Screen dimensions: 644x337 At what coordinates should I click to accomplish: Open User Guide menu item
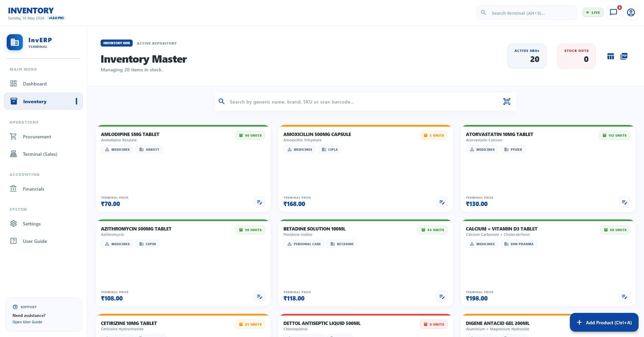43,241
